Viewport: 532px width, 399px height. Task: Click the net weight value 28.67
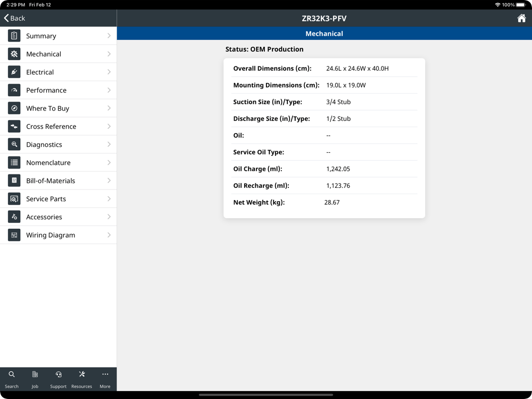(332, 202)
